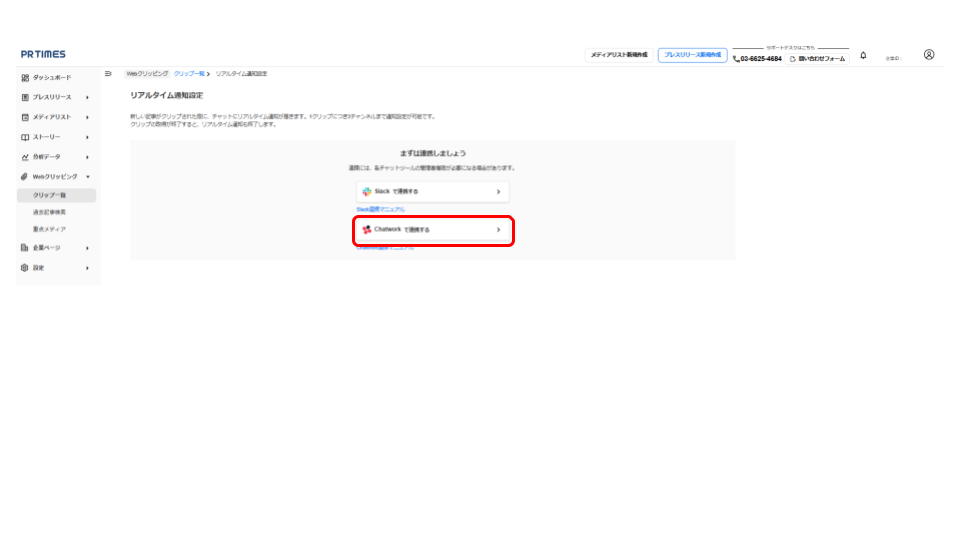
Task: Select クリップ一覧 in the sidebar
Action: [x=56, y=195]
